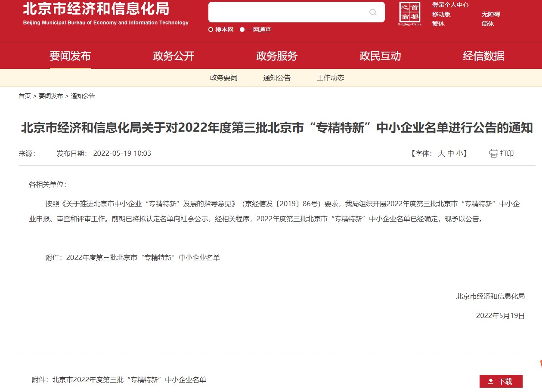Go to the 通知公告 submenu

[277, 78]
